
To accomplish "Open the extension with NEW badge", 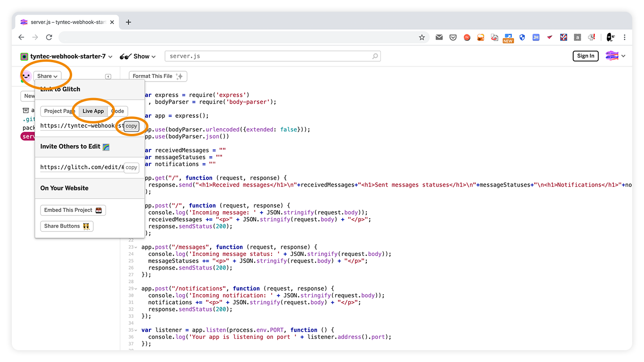I will click(508, 38).
